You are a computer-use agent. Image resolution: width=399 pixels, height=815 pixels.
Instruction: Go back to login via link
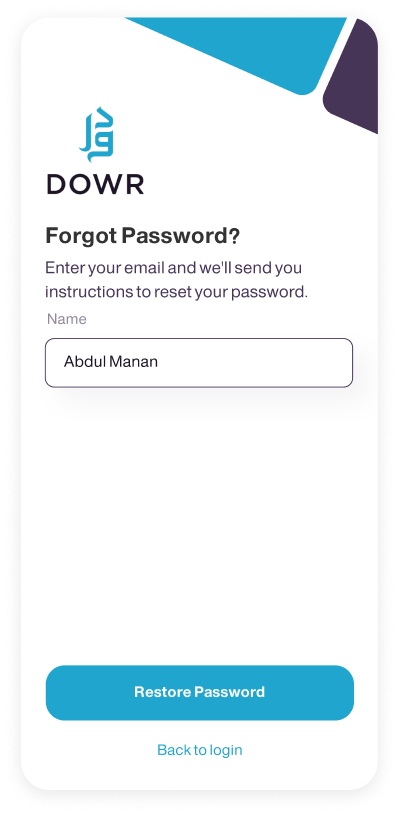click(200, 750)
